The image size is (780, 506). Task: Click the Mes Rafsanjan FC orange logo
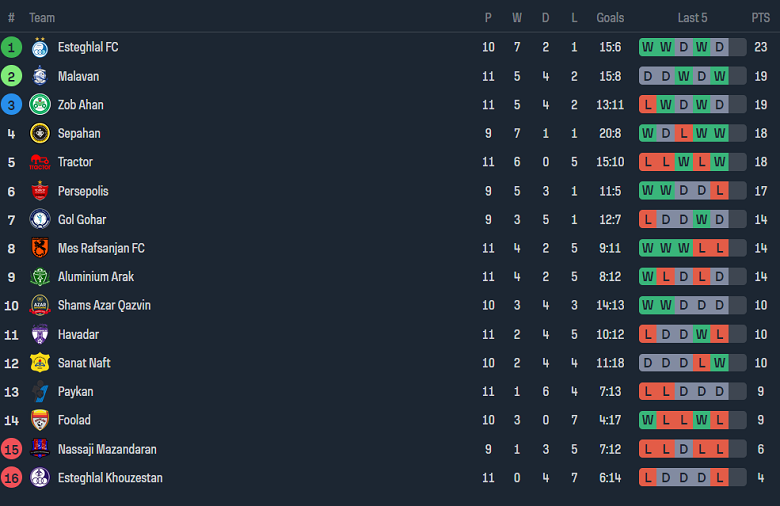click(40, 248)
